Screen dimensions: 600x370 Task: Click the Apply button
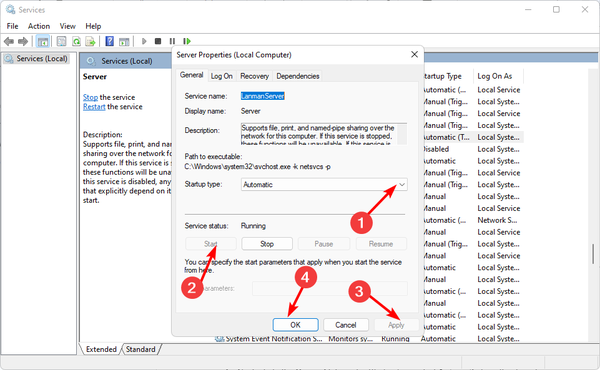(396, 325)
